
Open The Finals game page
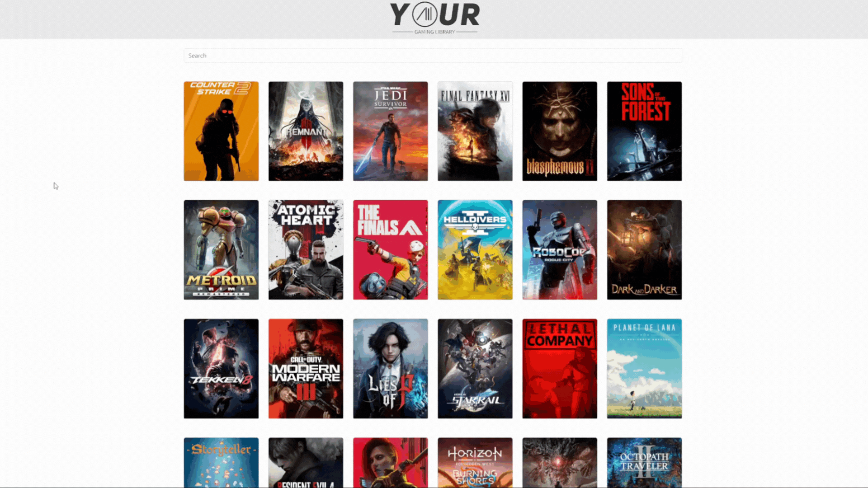click(391, 249)
